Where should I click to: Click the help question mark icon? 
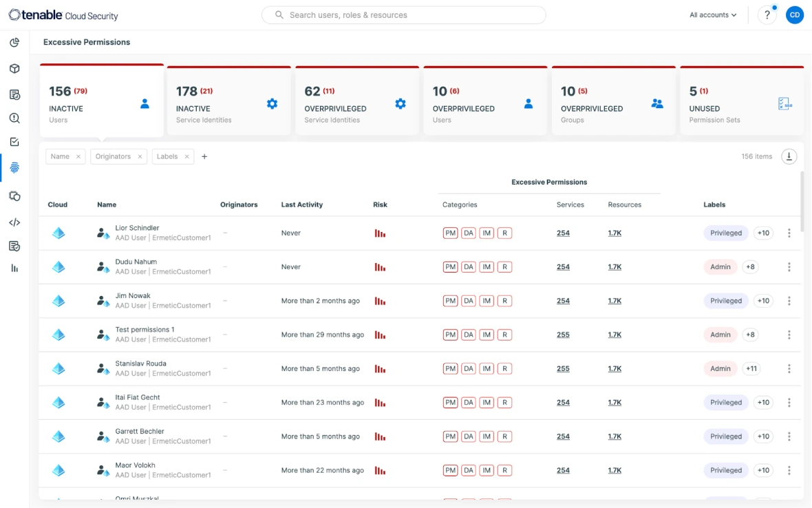click(x=767, y=15)
